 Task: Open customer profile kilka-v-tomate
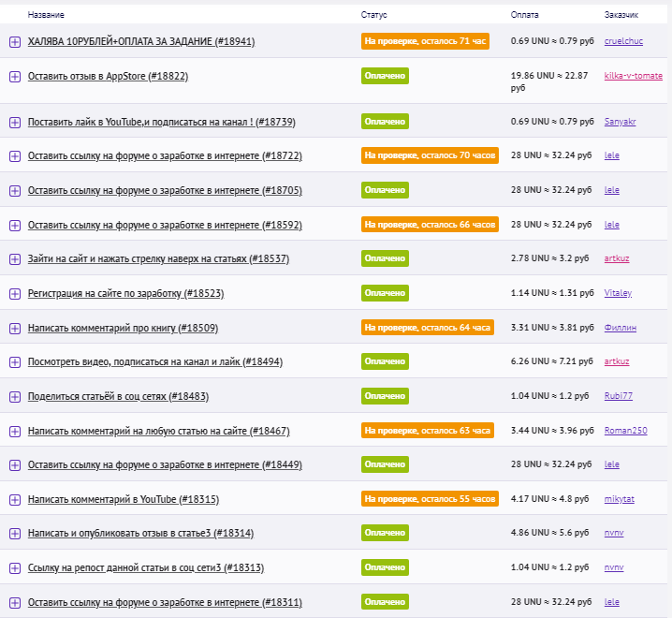point(633,76)
